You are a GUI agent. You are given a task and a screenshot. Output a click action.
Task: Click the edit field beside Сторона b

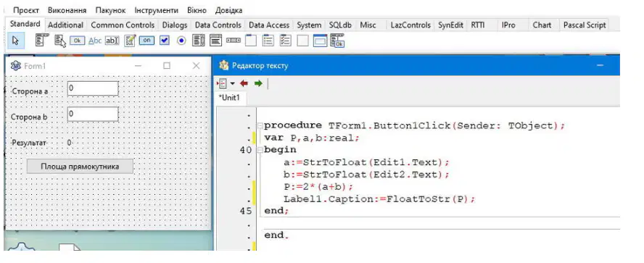pyautogui.click(x=93, y=114)
